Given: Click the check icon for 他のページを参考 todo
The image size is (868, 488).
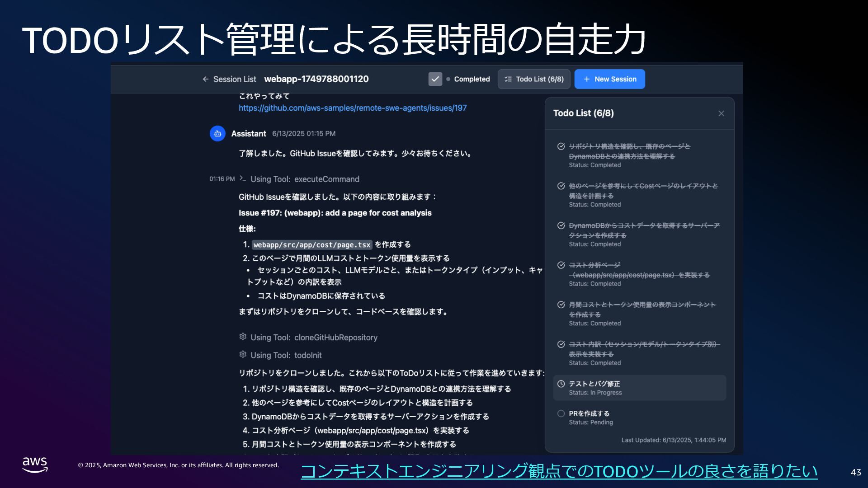Looking at the screenshot, I should coord(561,186).
